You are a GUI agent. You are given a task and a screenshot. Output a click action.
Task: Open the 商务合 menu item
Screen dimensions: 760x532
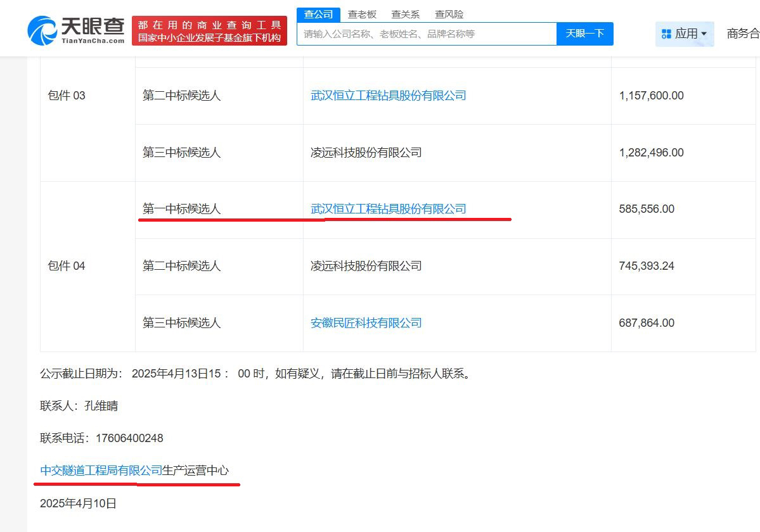pyautogui.click(x=743, y=34)
